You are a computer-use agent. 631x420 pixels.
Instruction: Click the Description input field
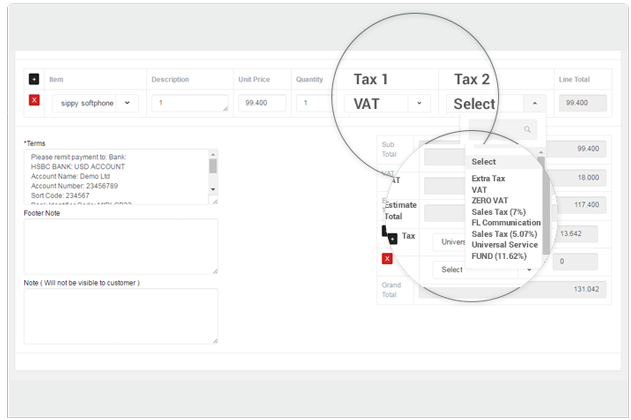189,103
